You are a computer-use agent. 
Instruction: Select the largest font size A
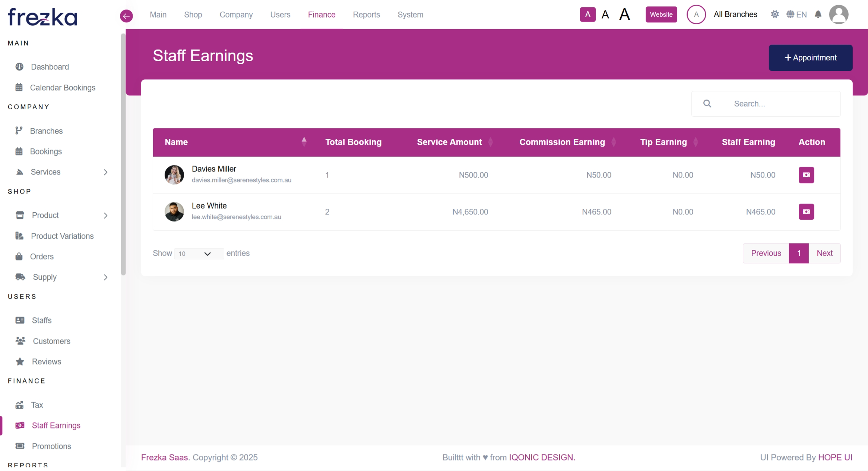tap(624, 15)
